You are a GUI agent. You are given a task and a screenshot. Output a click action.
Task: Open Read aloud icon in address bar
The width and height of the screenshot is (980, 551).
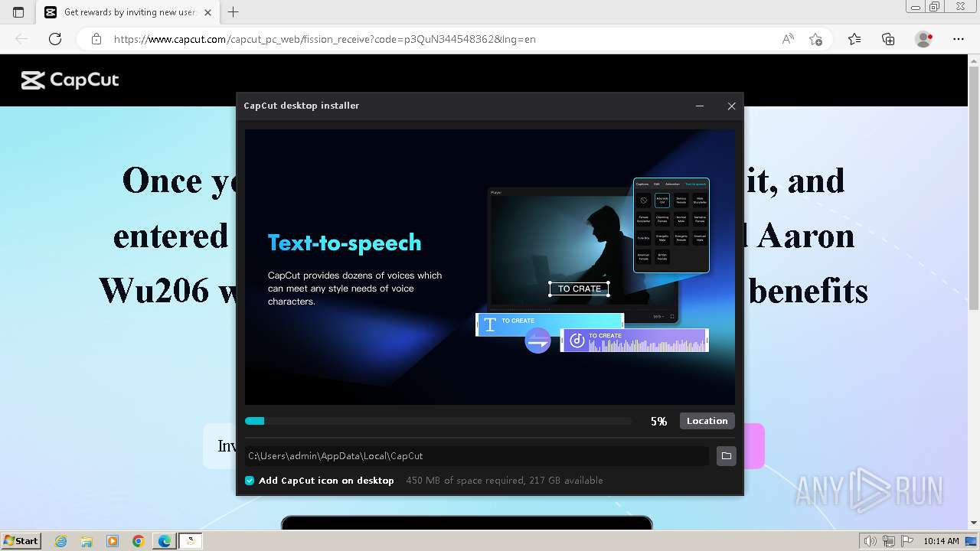coord(788,39)
